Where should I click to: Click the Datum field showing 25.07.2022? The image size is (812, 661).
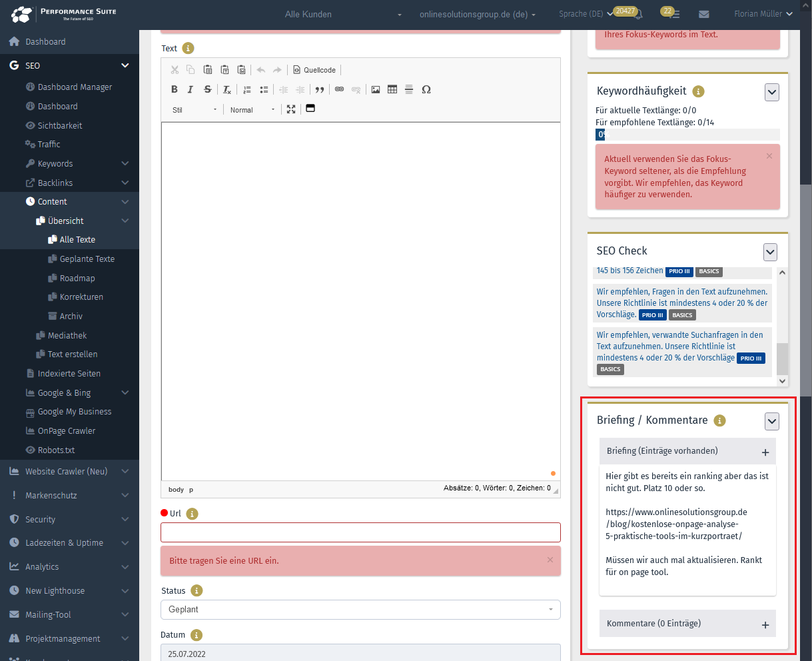[x=360, y=653]
